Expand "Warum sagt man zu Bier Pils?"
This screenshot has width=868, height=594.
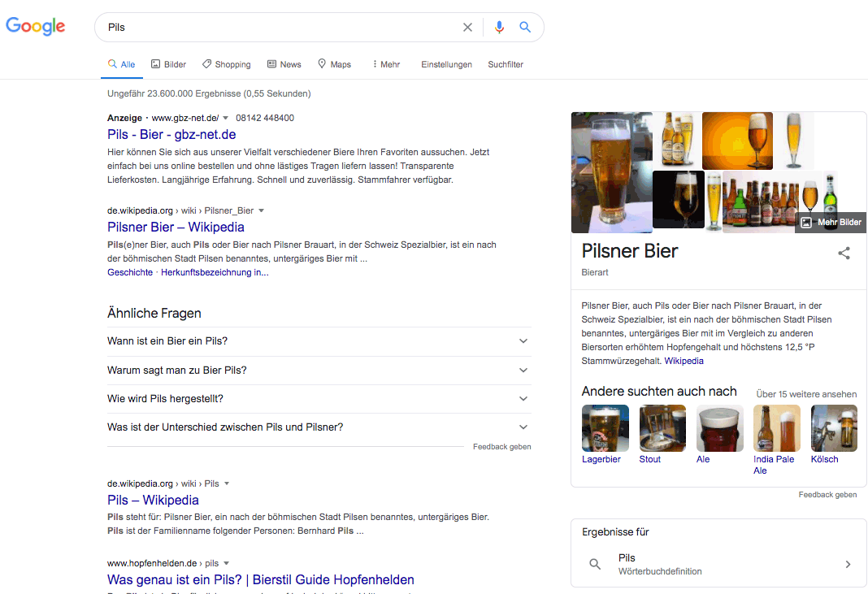pos(319,371)
